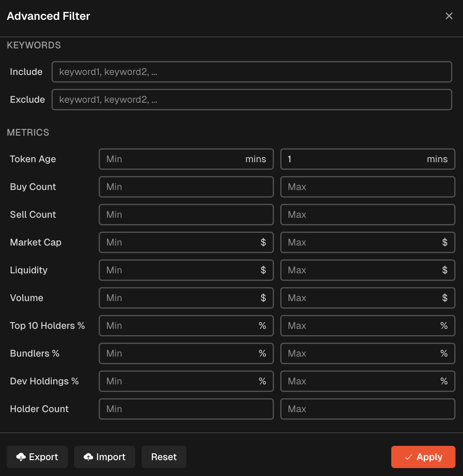
Task: Focus the Top 10 Holders % Min field
Action: click(x=186, y=326)
